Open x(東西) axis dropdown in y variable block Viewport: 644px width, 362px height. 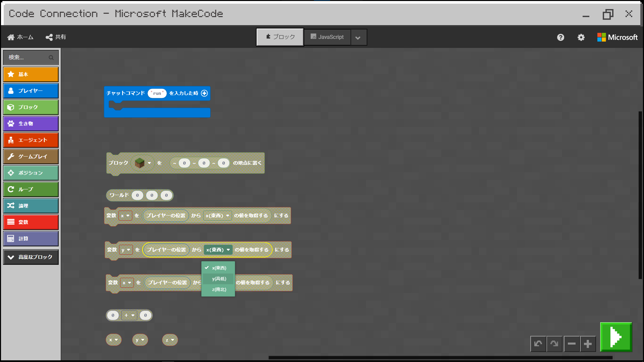(218, 250)
